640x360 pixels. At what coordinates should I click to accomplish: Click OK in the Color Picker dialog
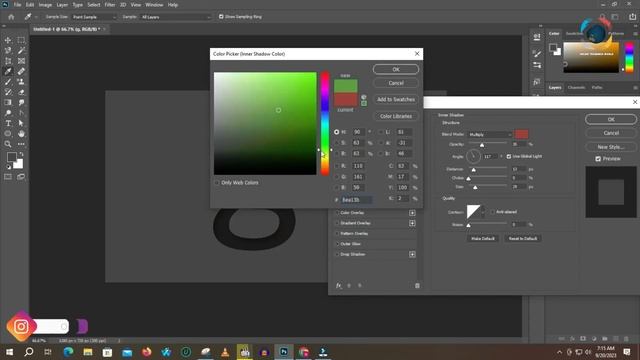click(x=396, y=69)
